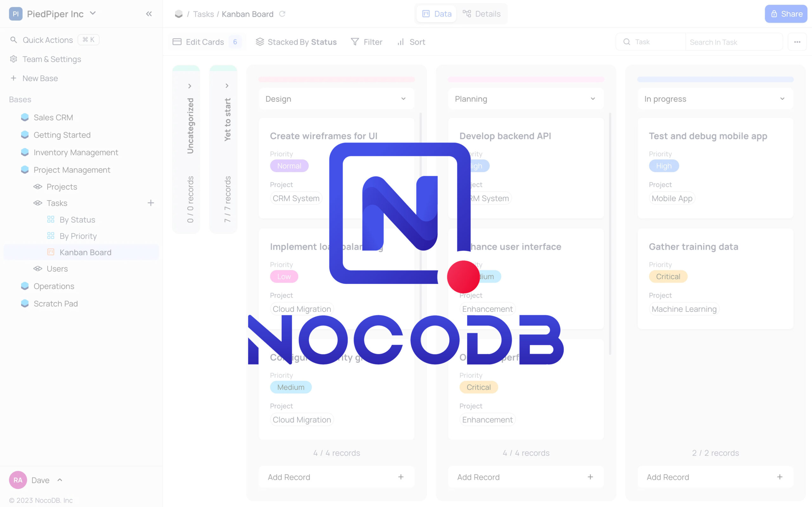Add a record to the Planning column
The height and width of the screenshot is (507, 812).
(526, 477)
